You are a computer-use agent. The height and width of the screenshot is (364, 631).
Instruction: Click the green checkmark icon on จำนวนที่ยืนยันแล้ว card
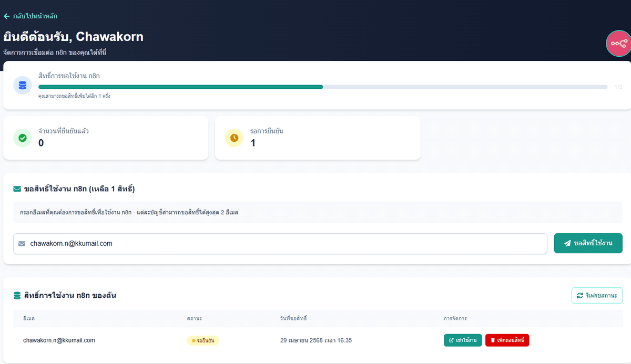click(22, 138)
